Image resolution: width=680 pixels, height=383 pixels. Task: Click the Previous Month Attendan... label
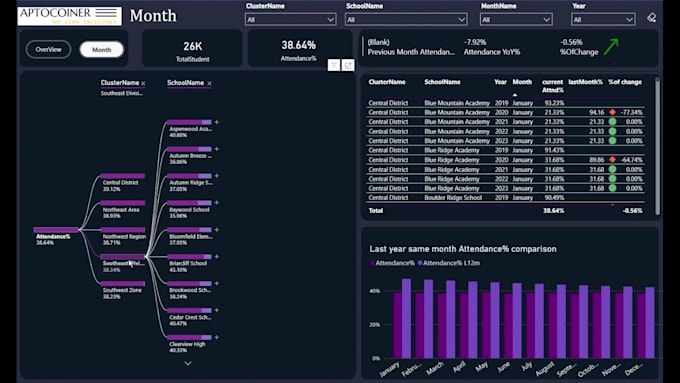(411, 52)
